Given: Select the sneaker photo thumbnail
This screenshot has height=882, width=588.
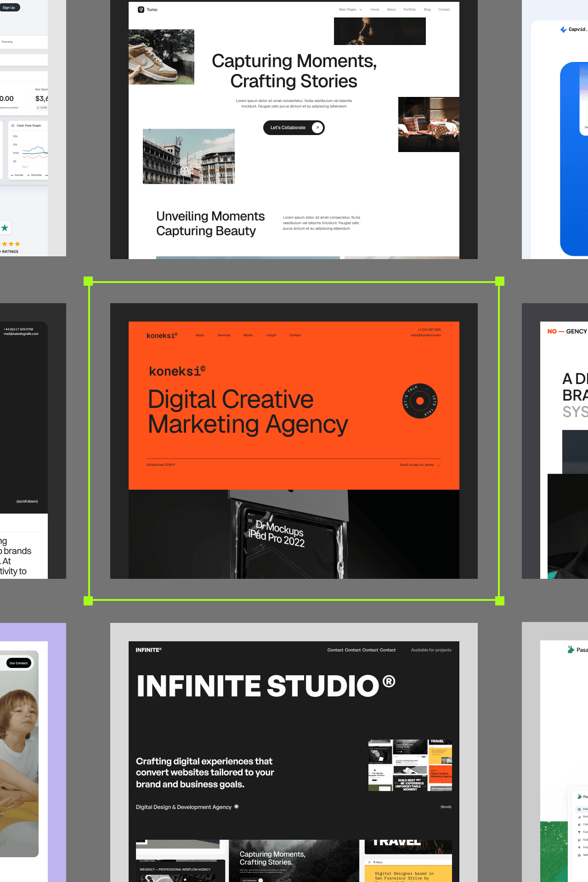Looking at the screenshot, I should pos(161,57).
